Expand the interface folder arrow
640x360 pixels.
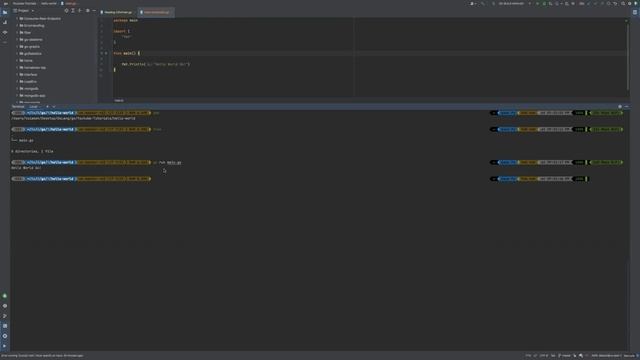(17, 74)
